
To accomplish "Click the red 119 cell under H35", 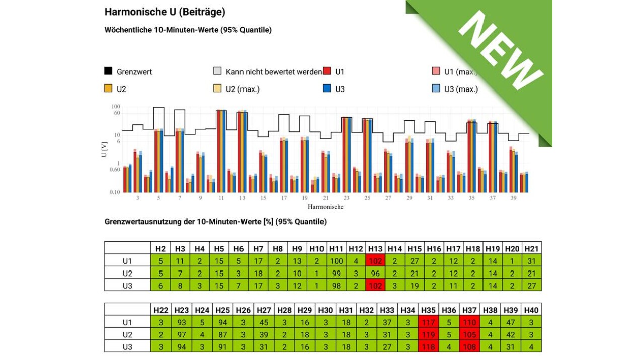I will coord(429,334).
